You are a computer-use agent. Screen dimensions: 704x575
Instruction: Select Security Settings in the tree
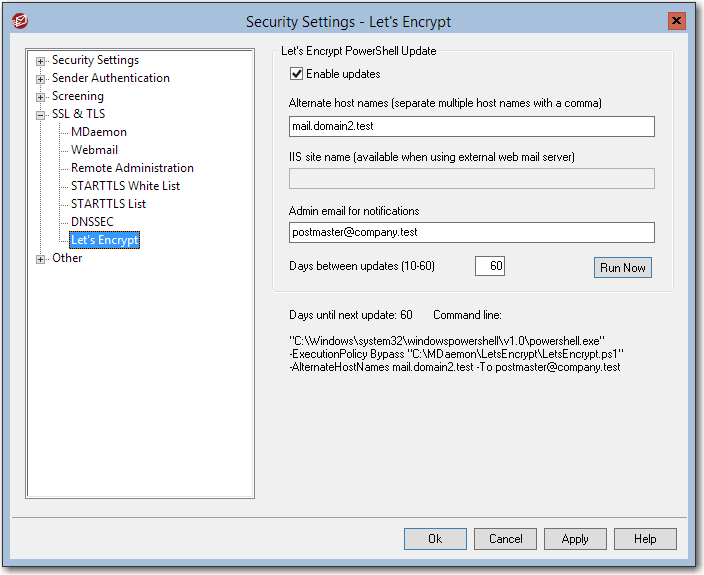tap(95, 60)
